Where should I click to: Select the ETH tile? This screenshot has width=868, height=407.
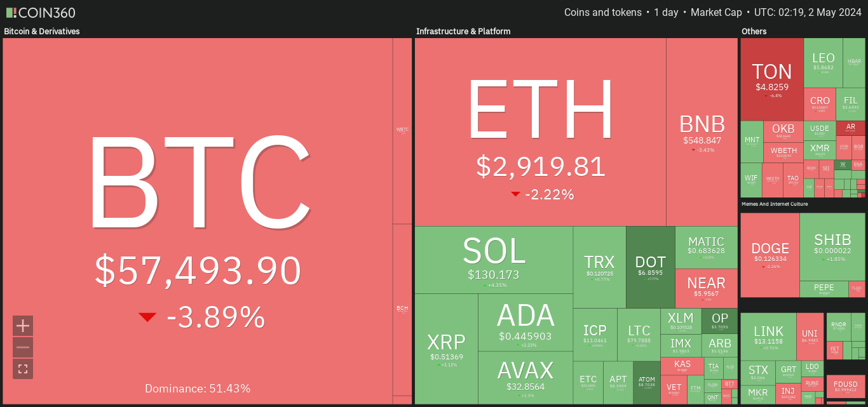click(540, 131)
